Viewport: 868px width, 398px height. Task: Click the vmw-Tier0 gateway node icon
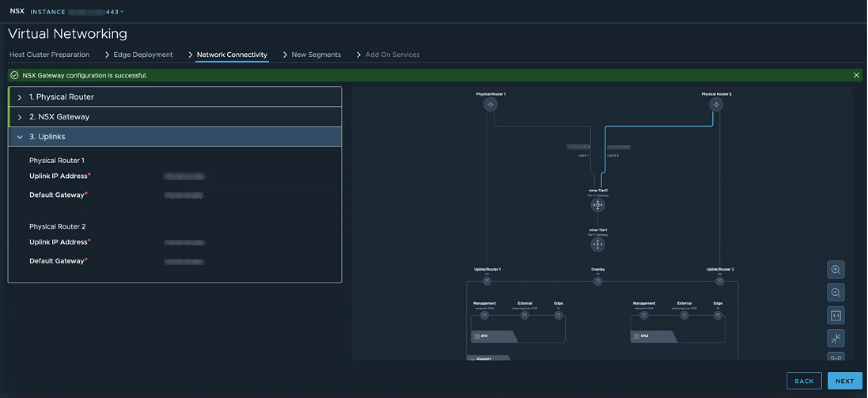tap(598, 205)
